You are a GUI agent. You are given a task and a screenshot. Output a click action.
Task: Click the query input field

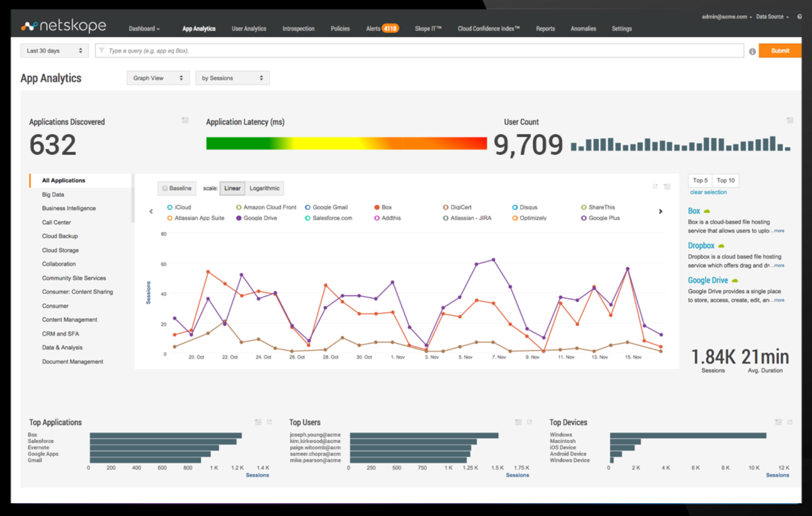(419, 51)
